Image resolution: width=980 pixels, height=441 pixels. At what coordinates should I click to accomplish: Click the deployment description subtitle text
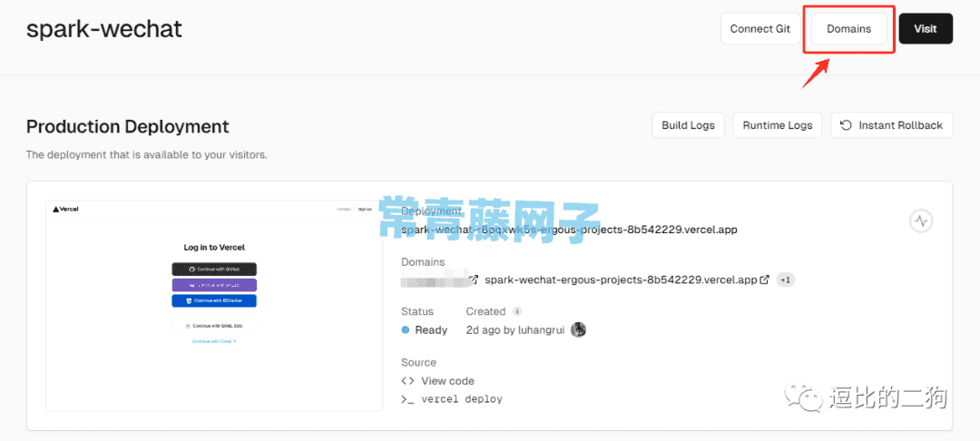pos(147,154)
